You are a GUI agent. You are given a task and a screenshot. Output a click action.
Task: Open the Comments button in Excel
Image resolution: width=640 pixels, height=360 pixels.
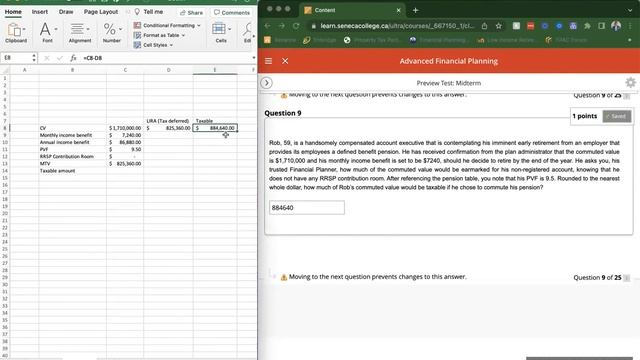click(x=231, y=13)
